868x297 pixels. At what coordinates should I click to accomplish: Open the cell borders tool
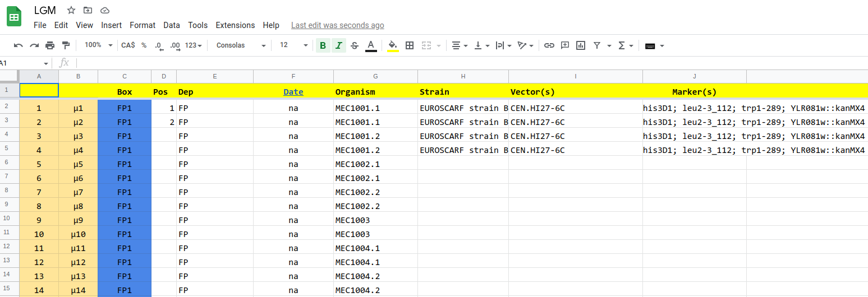click(410, 45)
